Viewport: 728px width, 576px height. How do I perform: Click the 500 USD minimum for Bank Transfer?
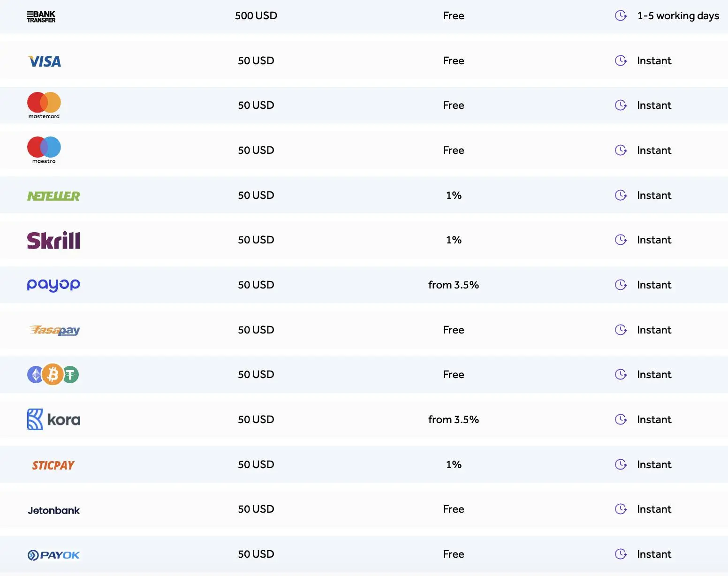(256, 15)
